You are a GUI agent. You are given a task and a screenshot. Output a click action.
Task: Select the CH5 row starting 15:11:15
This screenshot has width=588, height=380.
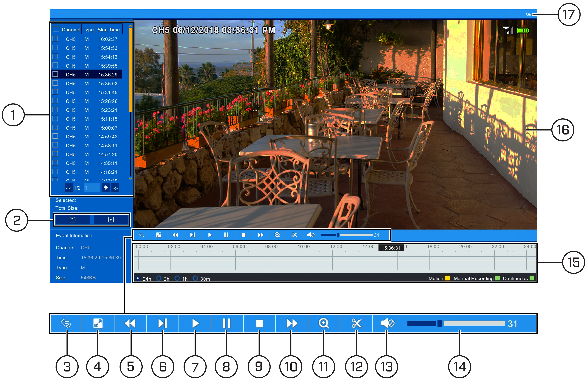(87, 119)
